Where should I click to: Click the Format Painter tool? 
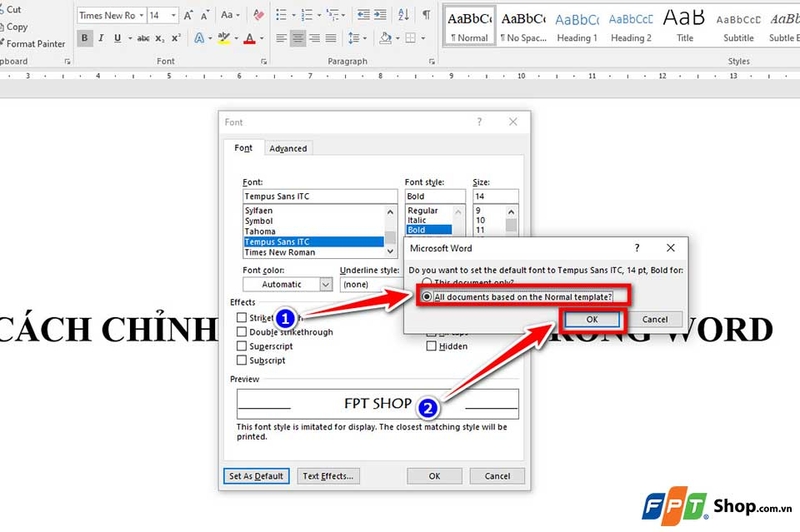click(33, 44)
